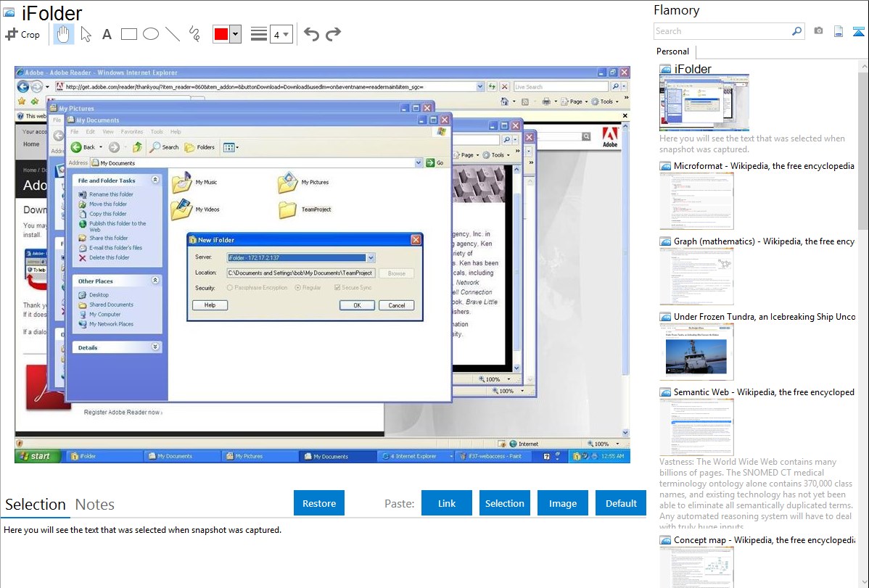Image resolution: width=869 pixels, height=588 pixels.
Task: Click the blue top-right Flamory toolbar icon
Action: (x=858, y=31)
